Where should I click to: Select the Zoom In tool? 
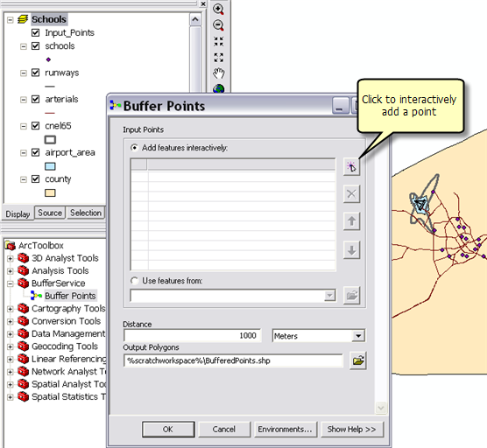[x=219, y=10]
